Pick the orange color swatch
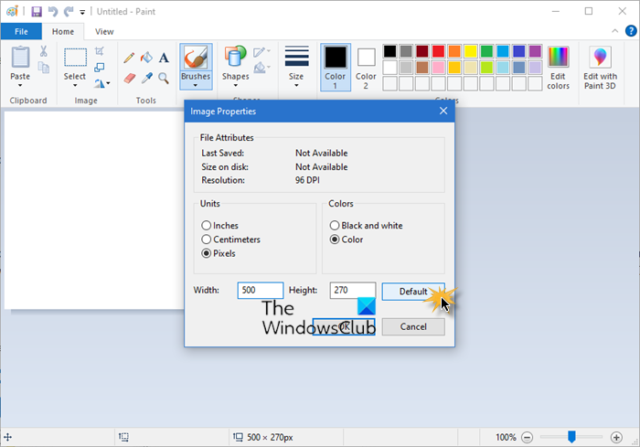The height and width of the screenshot is (447, 640). (x=454, y=51)
